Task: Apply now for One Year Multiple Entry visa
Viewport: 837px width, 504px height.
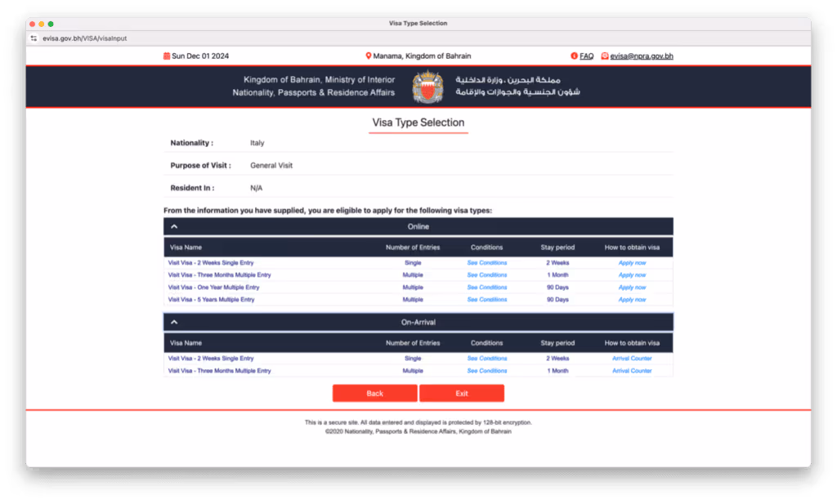Action: [632, 288]
